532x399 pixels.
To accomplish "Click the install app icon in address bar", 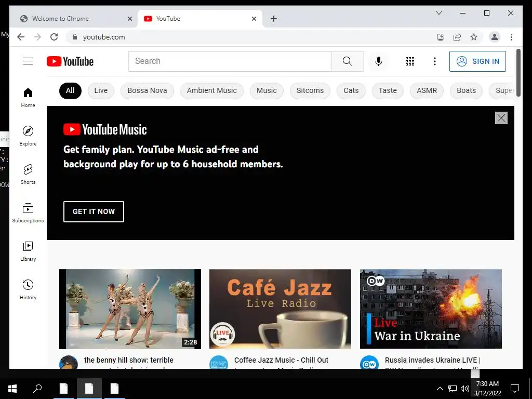I will [441, 37].
